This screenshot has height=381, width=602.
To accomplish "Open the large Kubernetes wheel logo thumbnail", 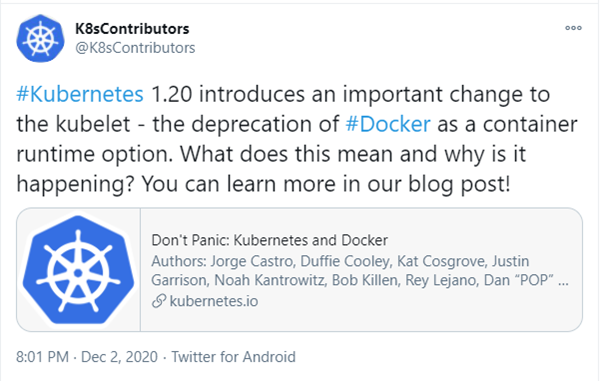I will point(78,270).
